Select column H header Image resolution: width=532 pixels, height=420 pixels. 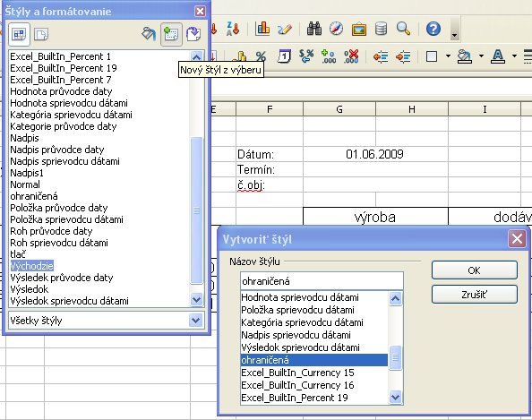412,109
